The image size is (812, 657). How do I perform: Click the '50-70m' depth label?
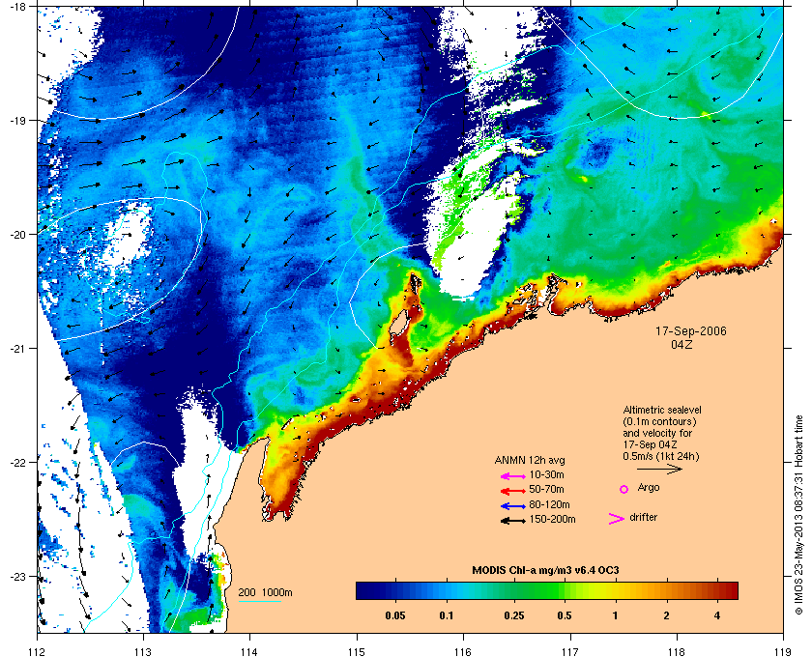(546, 489)
